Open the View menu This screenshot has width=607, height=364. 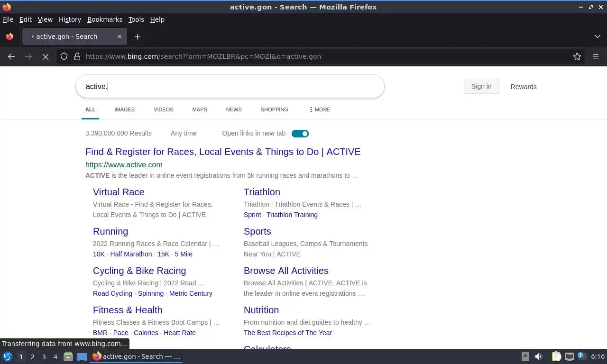coord(45,19)
